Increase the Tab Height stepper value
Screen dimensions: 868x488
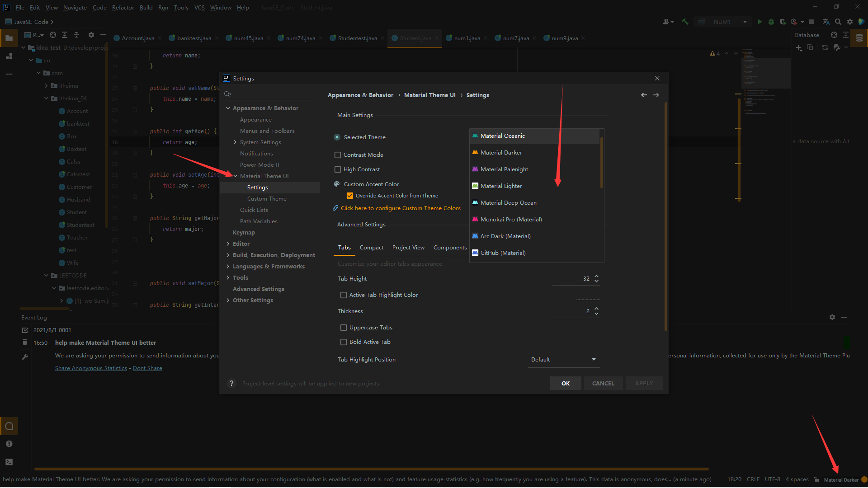tap(597, 276)
